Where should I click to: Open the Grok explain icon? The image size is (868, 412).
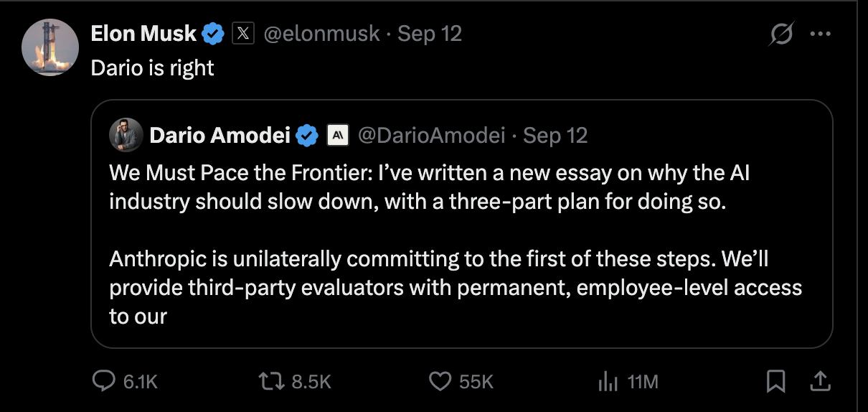point(782,34)
